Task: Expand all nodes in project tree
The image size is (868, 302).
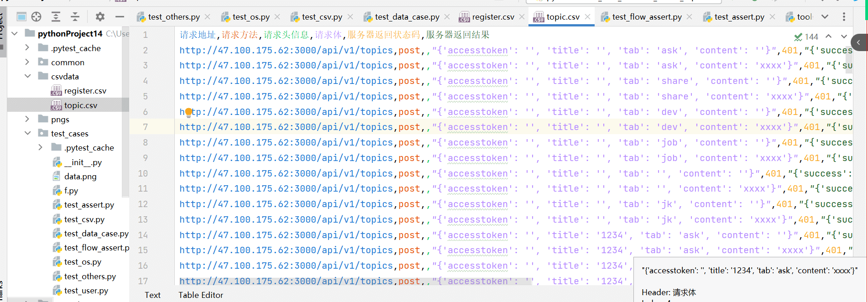Action: tap(56, 17)
